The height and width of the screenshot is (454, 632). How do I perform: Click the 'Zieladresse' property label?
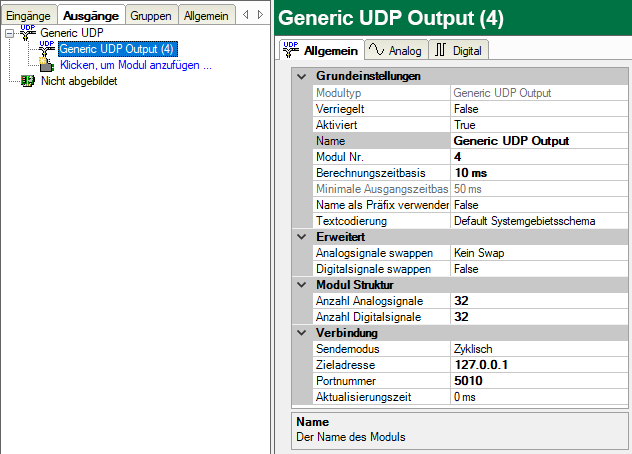(345, 365)
